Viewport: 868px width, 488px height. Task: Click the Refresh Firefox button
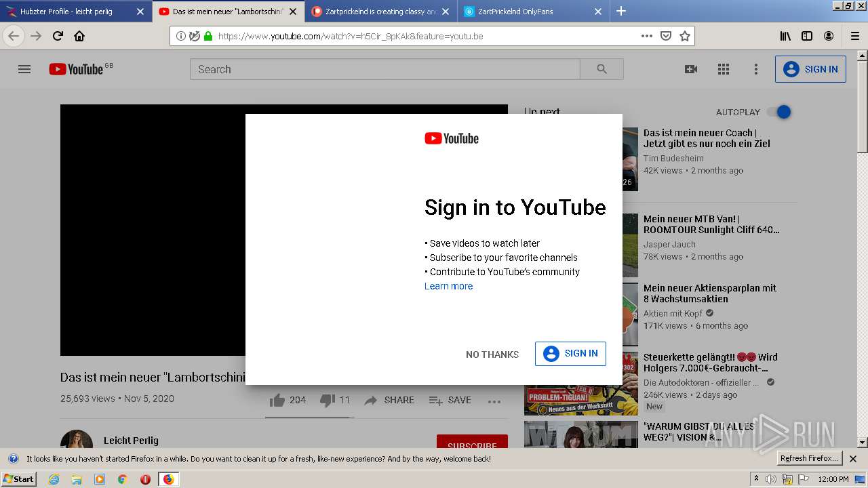tap(809, 458)
